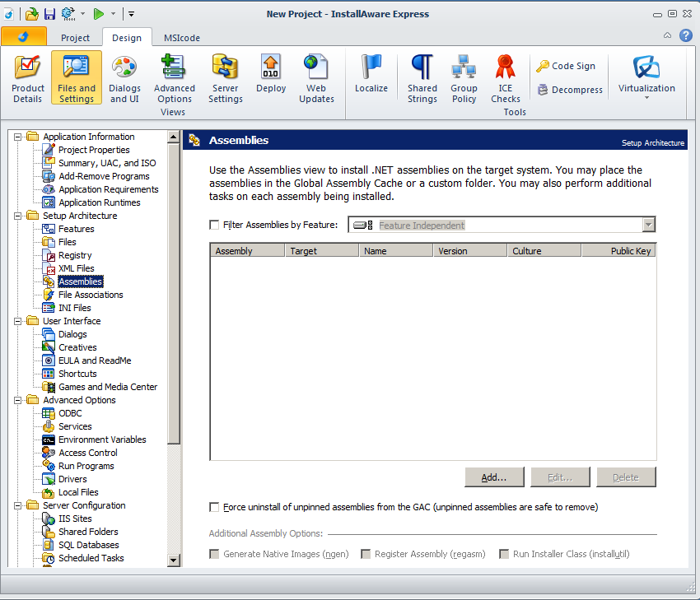
Task: Open the orange application menu button
Action: tap(24, 36)
